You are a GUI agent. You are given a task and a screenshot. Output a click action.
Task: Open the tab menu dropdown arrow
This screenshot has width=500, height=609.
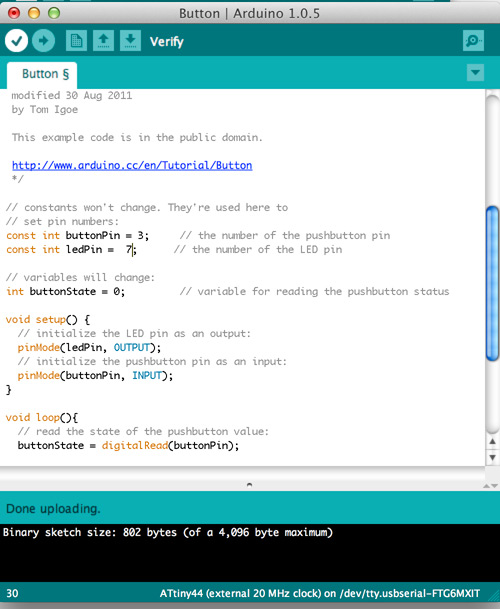point(475,73)
